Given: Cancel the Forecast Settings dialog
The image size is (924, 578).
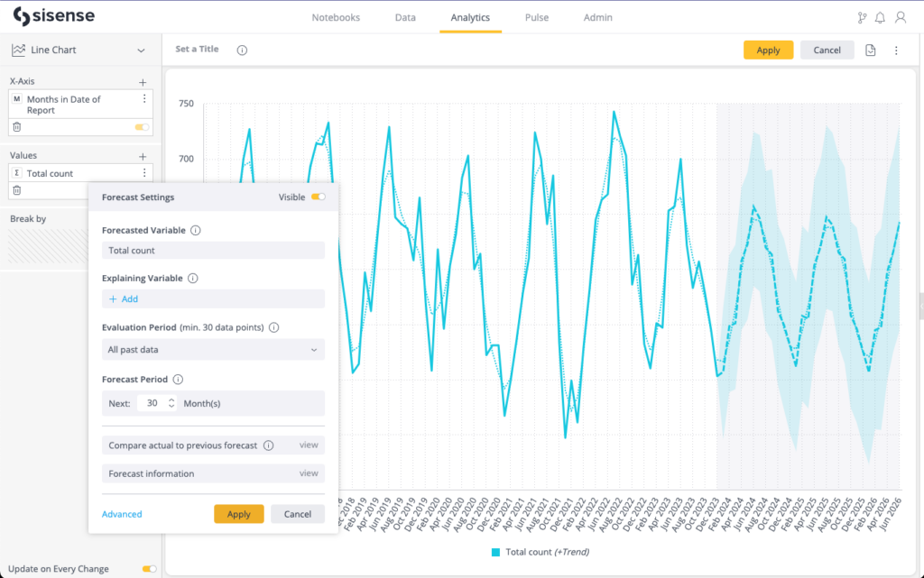Looking at the screenshot, I should point(298,514).
